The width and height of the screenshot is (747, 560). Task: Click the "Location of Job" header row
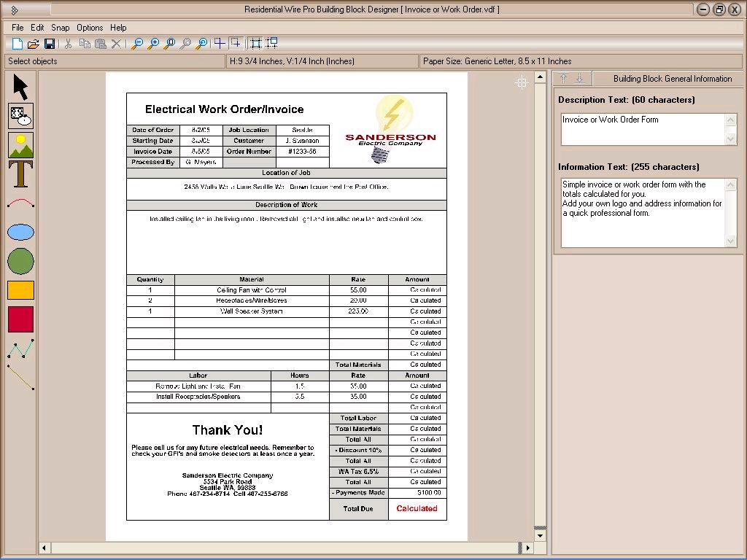(x=286, y=173)
